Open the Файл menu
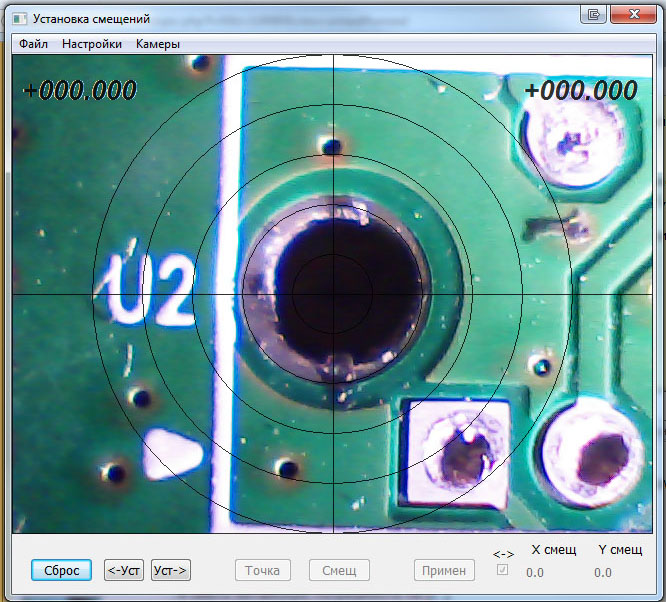This screenshot has width=666, height=602. (x=33, y=44)
